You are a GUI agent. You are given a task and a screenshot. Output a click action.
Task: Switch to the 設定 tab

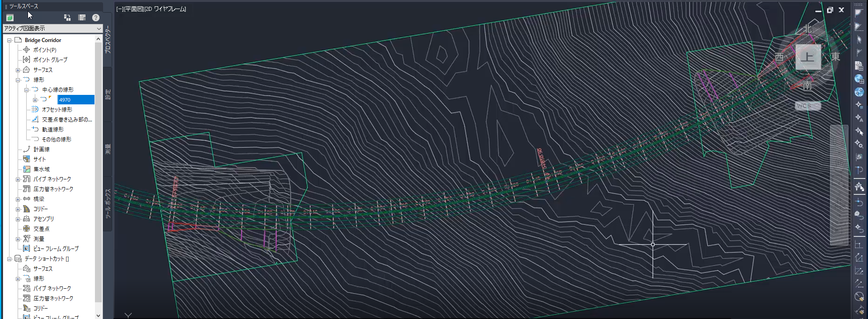(x=108, y=94)
